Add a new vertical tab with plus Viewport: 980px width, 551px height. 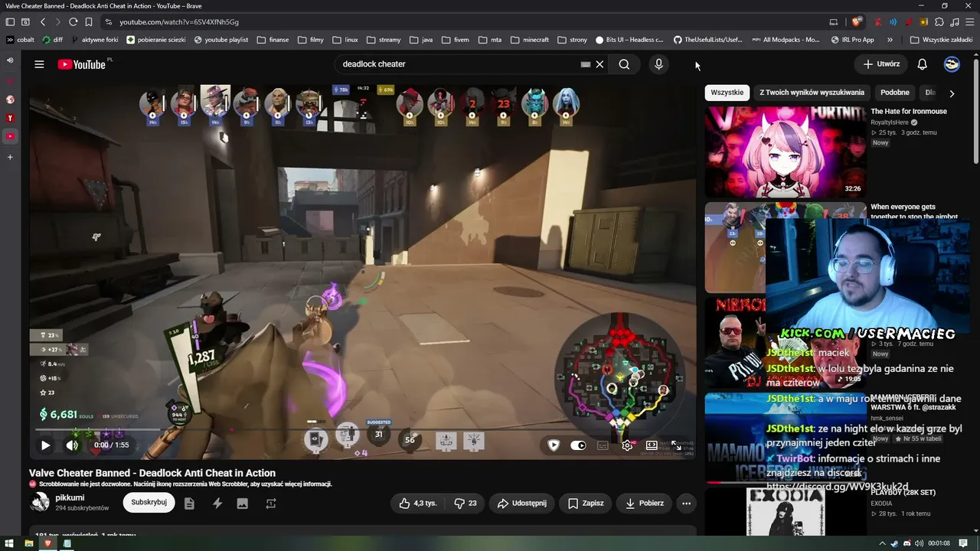(x=10, y=157)
